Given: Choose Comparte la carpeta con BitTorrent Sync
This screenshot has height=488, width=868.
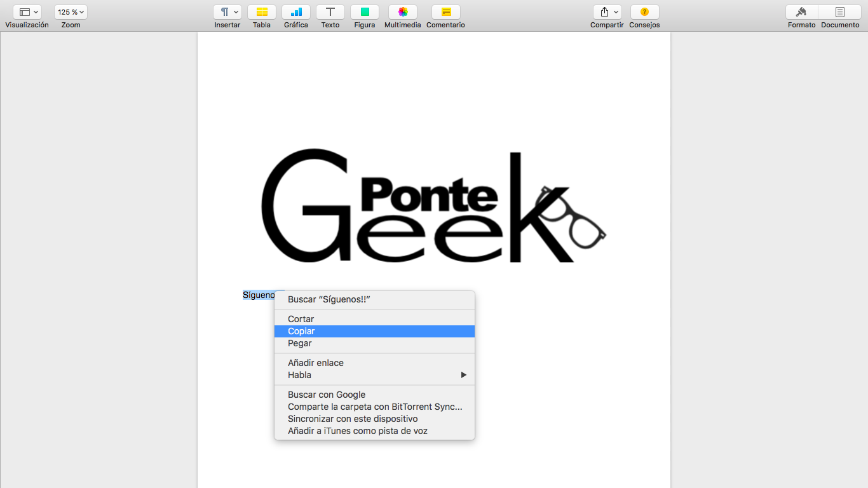Looking at the screenshot, I should click(374, 407).
